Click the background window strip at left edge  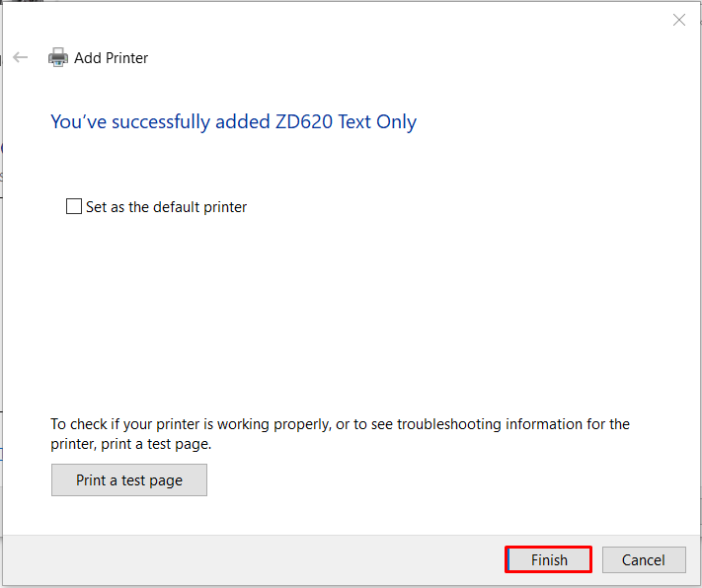point(1,296)
